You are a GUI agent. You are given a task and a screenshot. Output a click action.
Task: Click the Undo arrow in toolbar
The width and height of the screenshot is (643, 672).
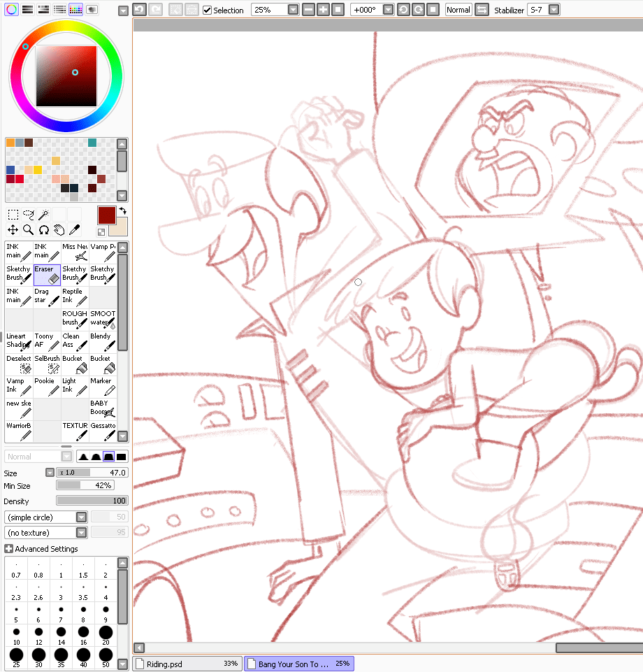tap(139, 10)
